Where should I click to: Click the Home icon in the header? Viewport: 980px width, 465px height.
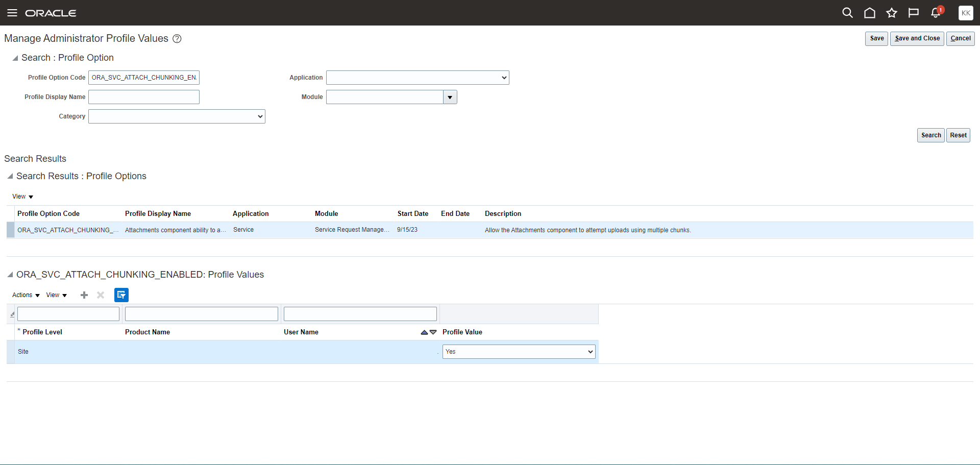[870, 13]
